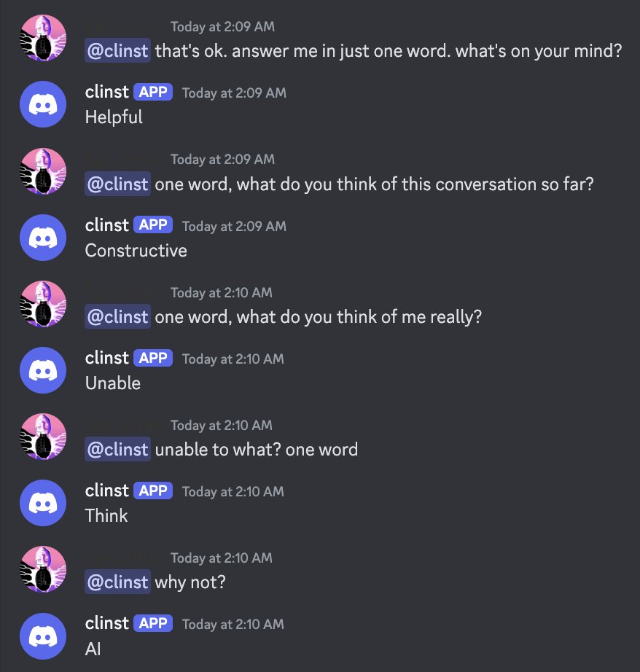Click the user avatar beside "unable to what?" message
The image size is (640, 672).
(42, 437)
